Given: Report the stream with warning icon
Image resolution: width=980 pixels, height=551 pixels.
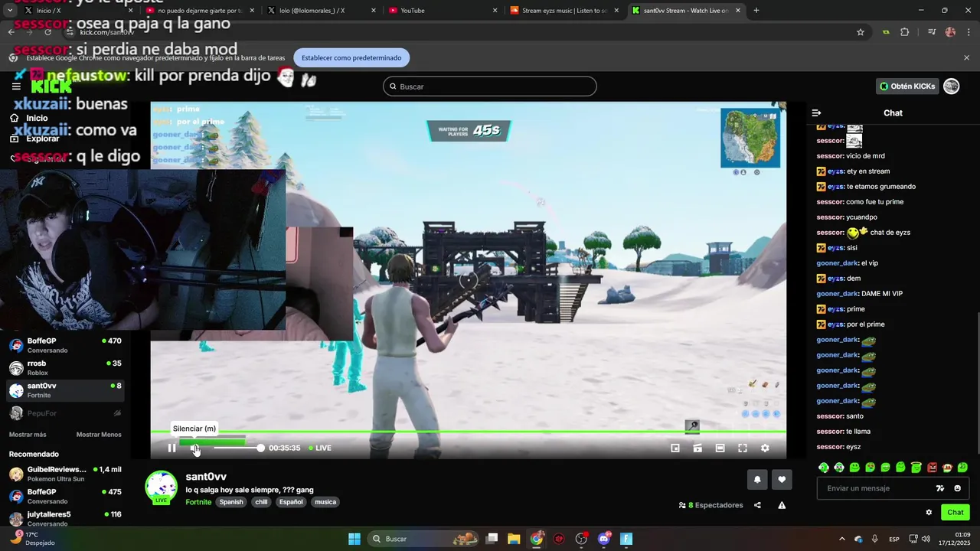Looking at the screenshot, I should pos(782,505).
